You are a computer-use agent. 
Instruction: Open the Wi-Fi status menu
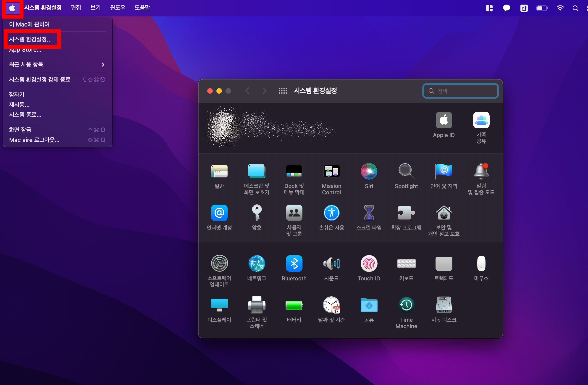[x=560, y=8]
